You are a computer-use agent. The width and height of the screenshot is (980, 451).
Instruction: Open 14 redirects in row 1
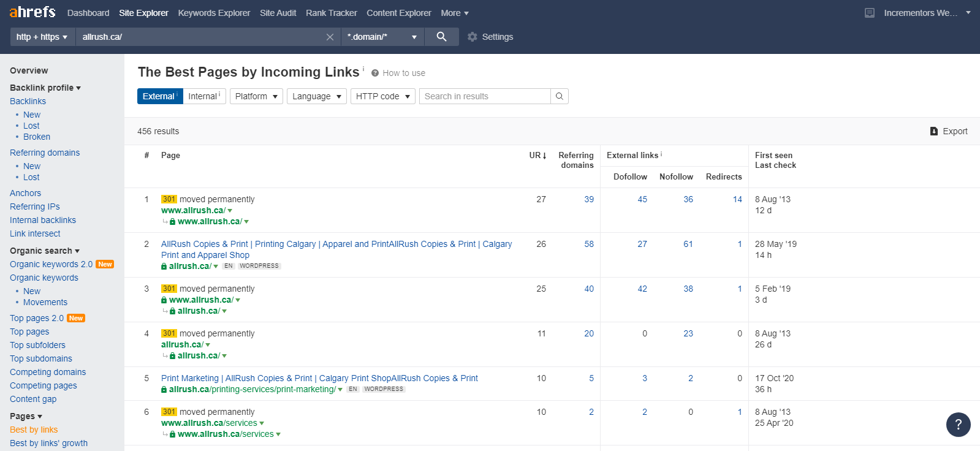tap(737, 199)
